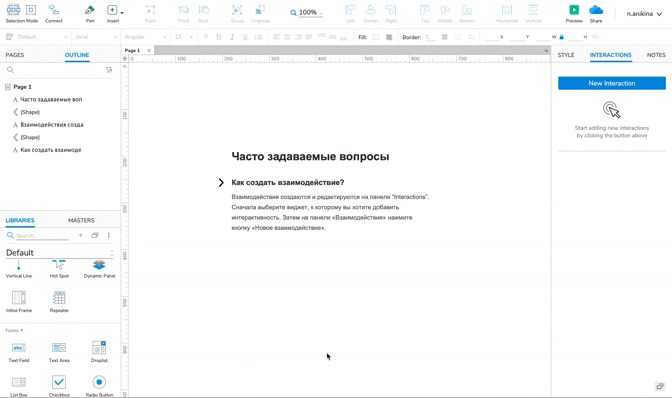Open the Arial font dropdown
The image size is (672, 398).
[x=96, y=37]
